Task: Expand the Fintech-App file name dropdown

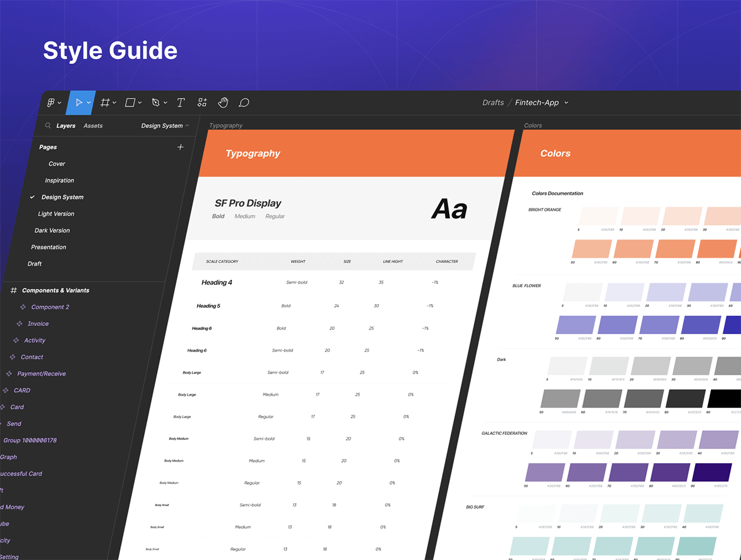Action: tap(566, 103)
